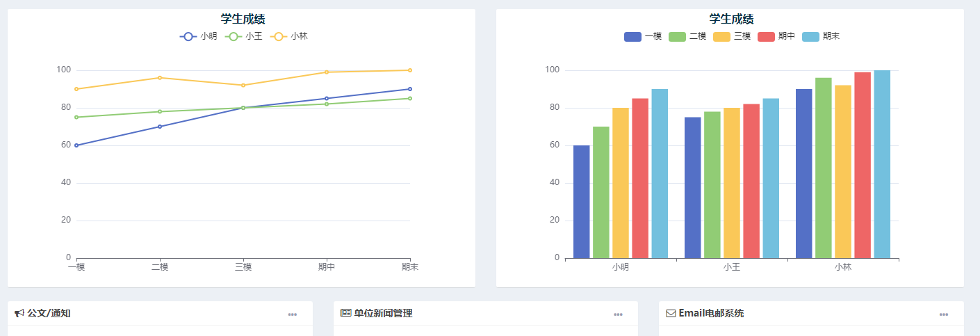Image resolution: width=980 pixels, height=336 pixels.
Task: Click 小明's 期末 data point on line chart
Action: (410, 89)
